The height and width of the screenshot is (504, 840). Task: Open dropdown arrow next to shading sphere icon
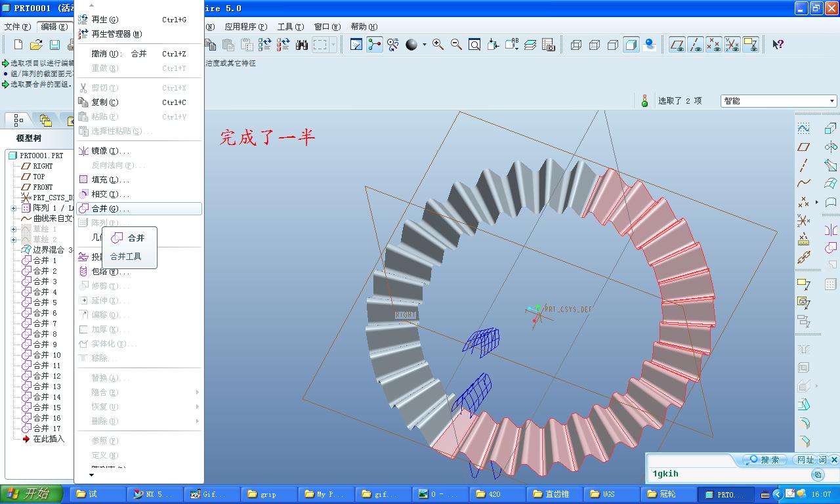(x=424, y=45)
